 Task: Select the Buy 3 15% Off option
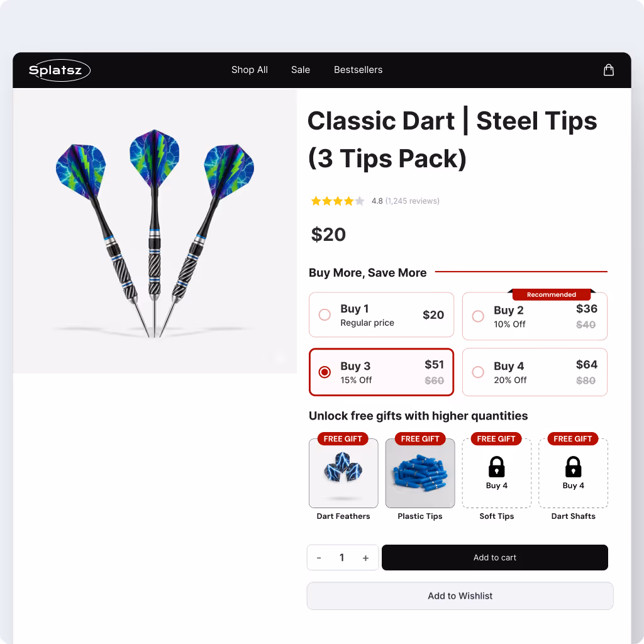(x=381, y=372)
